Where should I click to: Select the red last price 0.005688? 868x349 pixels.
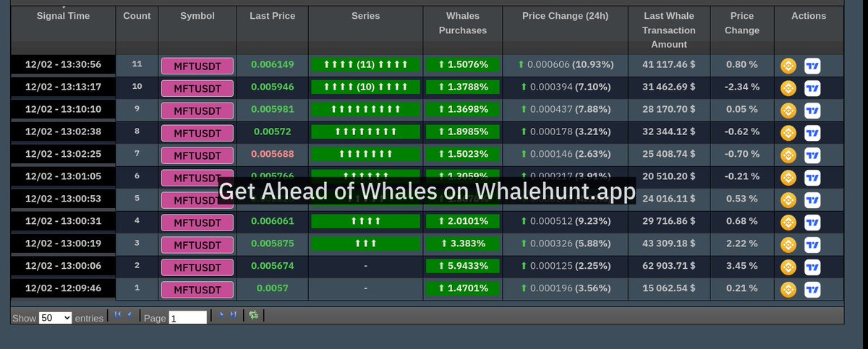[273, 155]
